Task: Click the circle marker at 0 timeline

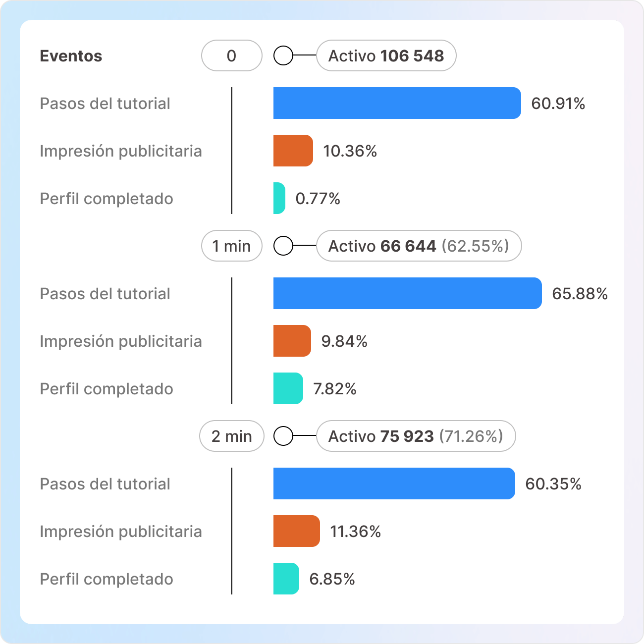Action: (283, 55)
